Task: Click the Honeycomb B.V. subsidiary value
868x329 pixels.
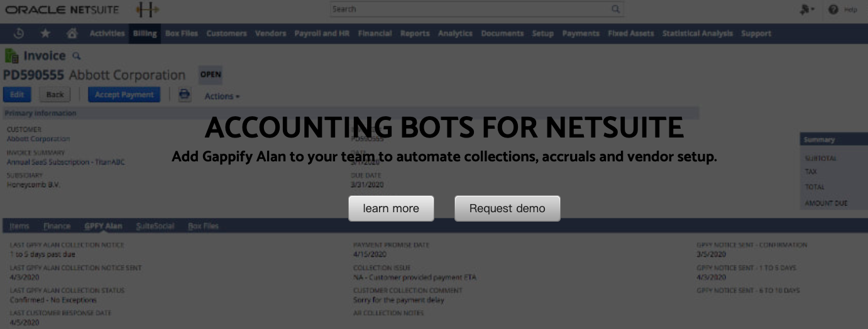Action: click(33, 185)
